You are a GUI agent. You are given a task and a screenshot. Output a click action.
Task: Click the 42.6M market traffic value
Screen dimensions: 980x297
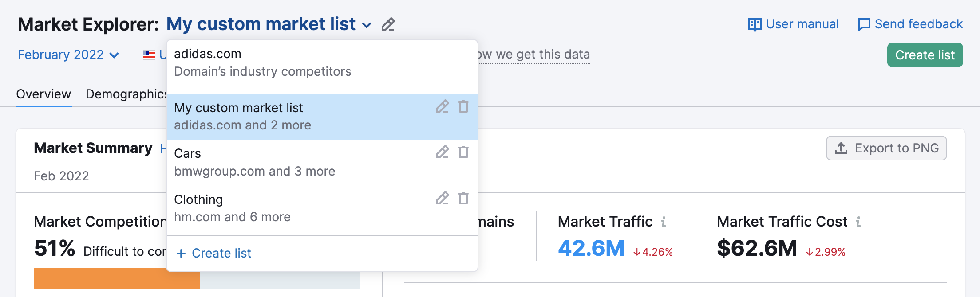[591, 248]
